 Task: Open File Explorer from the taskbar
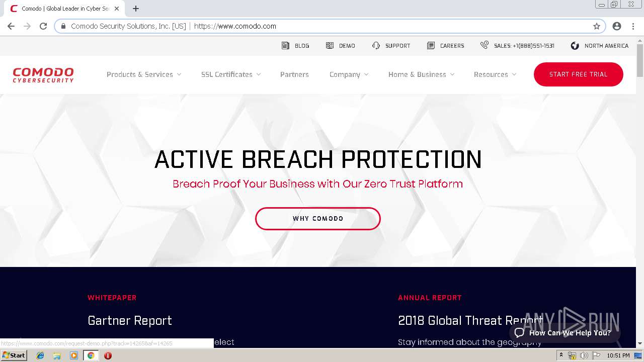(57, 355)
